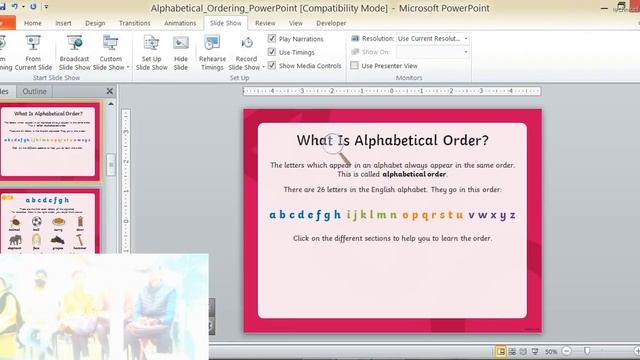Switch to Reading View in status bar
Screen dimensions: 640x360
tap(523, 351)
